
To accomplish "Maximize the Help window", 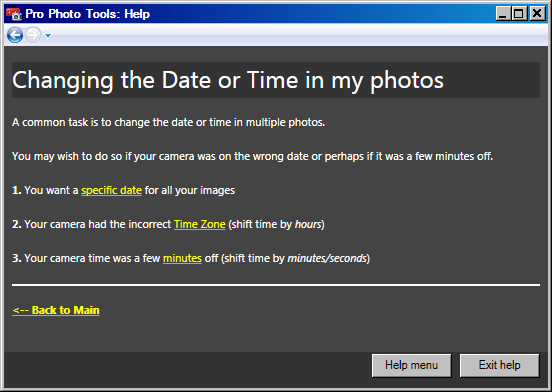I will 519,14.
